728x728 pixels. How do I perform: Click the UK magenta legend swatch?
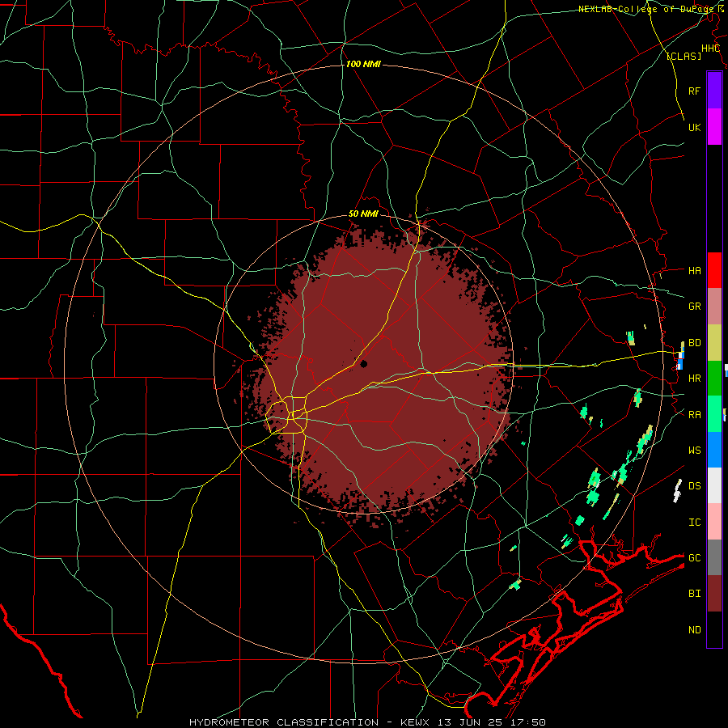coord(714,127)
